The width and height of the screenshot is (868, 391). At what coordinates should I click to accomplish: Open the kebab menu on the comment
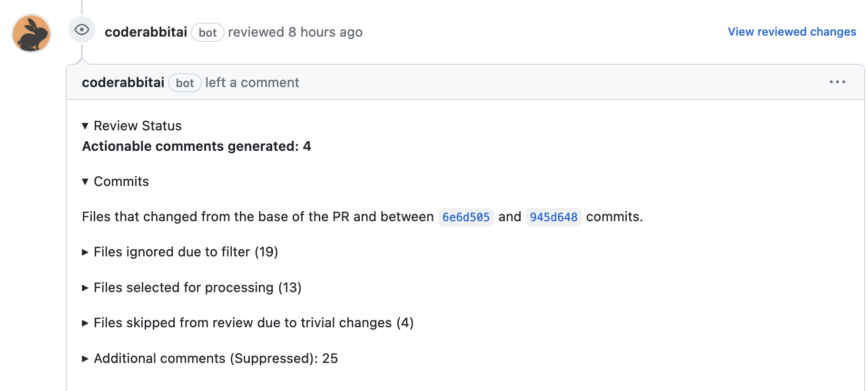[x=838, y=82]
